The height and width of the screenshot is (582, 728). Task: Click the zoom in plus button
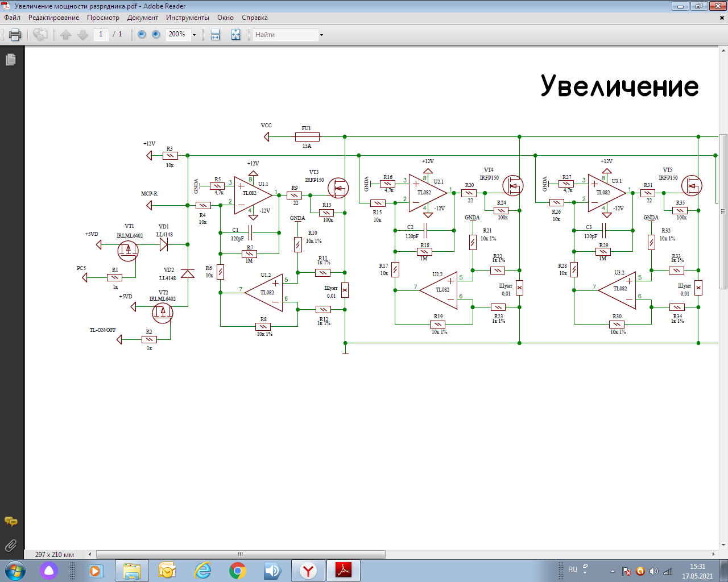pos(156,35)
